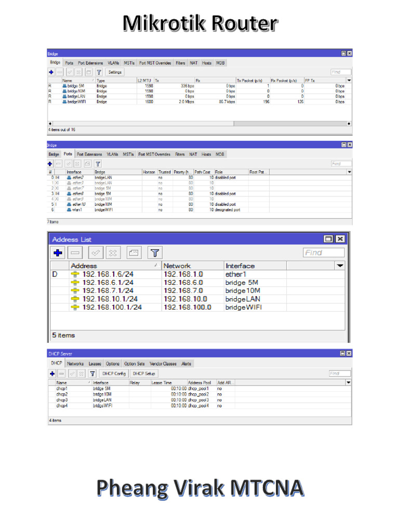Open the column dropdown in Address List header

coord(340,265)
